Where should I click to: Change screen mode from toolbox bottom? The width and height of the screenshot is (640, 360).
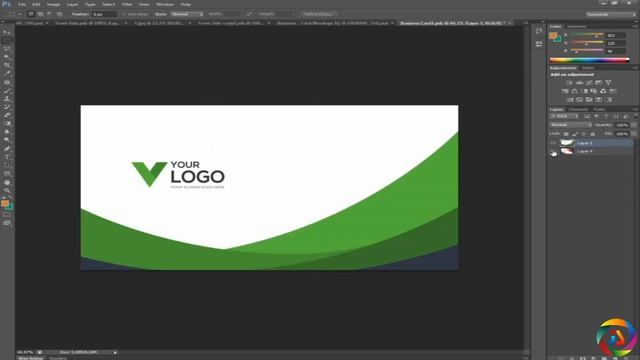[7, 223]
